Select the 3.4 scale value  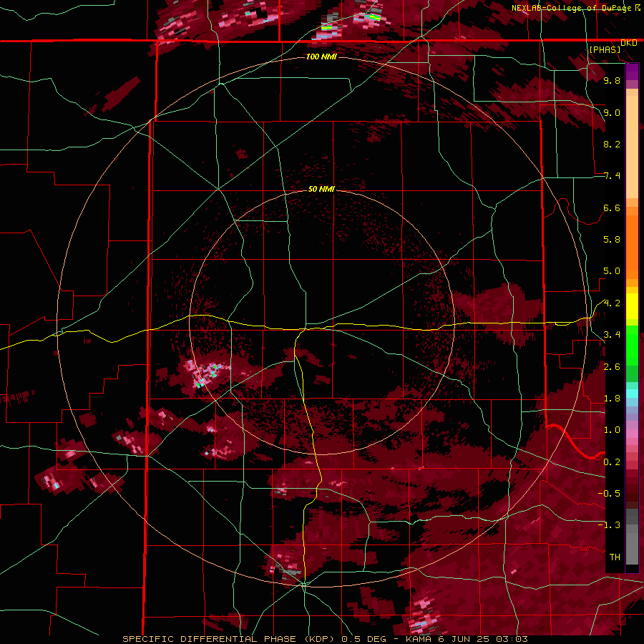612,335
